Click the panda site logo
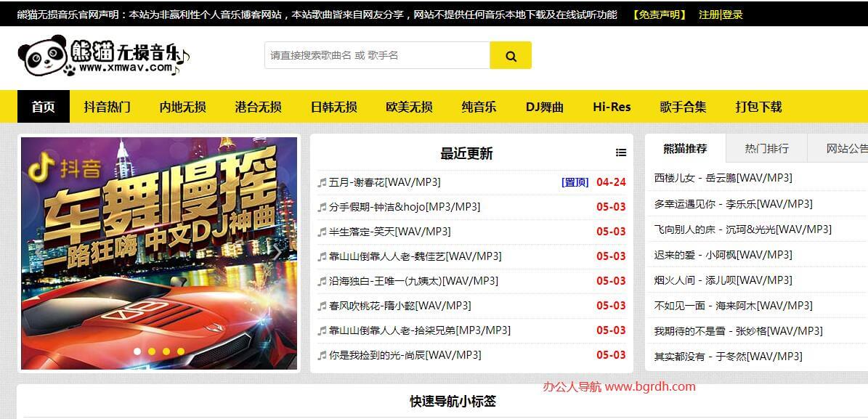Screen dimensions: 868x419 [x=102, y=57]
